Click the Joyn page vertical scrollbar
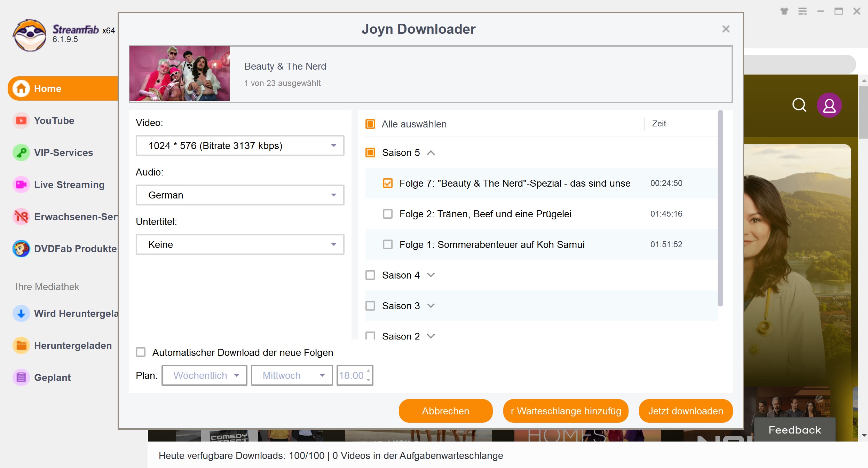Image resolution: width=868 pixels, height=468 pixels. (863, 112)
